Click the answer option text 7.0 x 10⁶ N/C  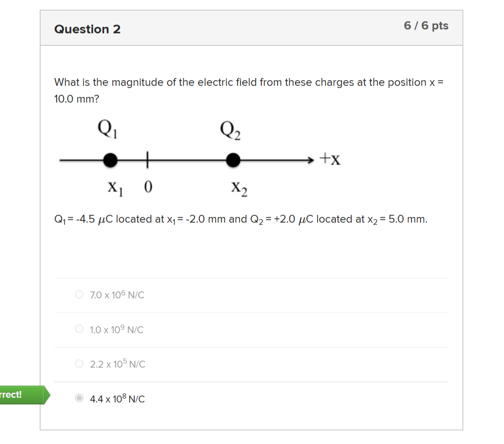coord(117,295)
